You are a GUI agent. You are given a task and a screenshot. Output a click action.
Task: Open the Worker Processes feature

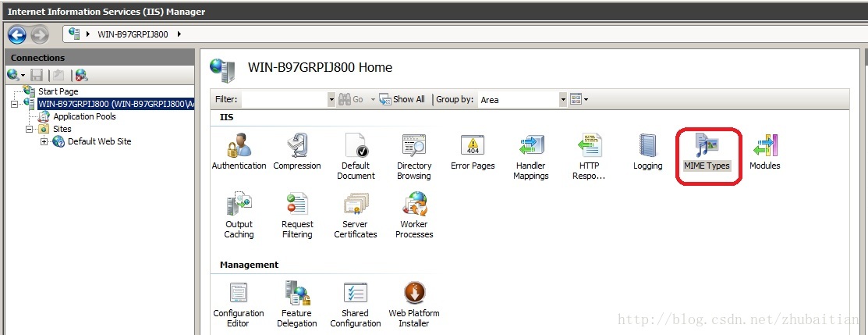[414, 216]
